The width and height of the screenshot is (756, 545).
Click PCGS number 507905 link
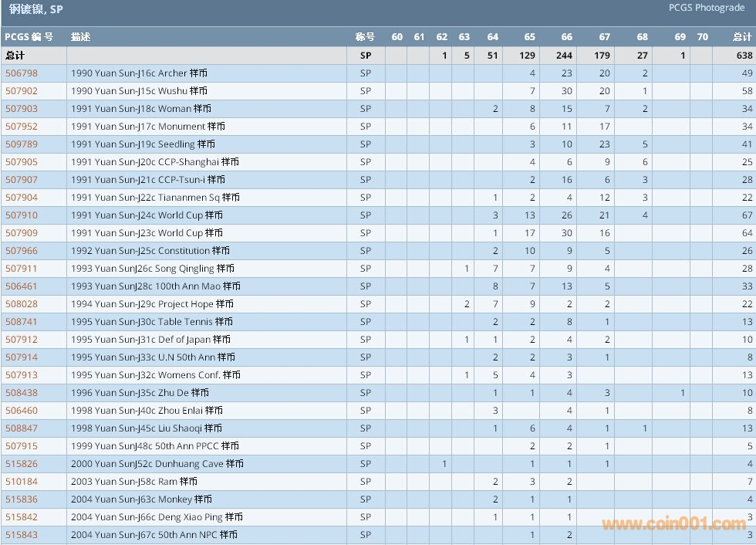point(22,162)
